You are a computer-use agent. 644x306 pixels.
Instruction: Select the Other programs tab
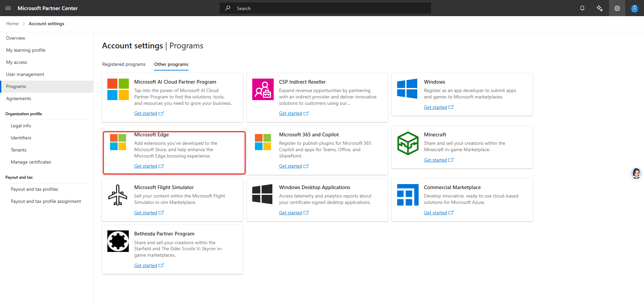[x=171, y=64]
